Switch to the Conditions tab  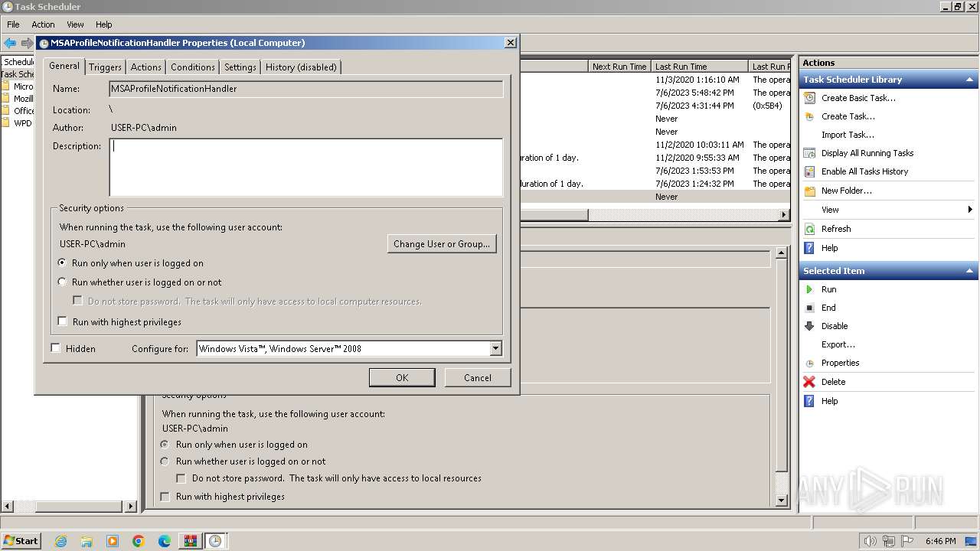click(193, 67)
